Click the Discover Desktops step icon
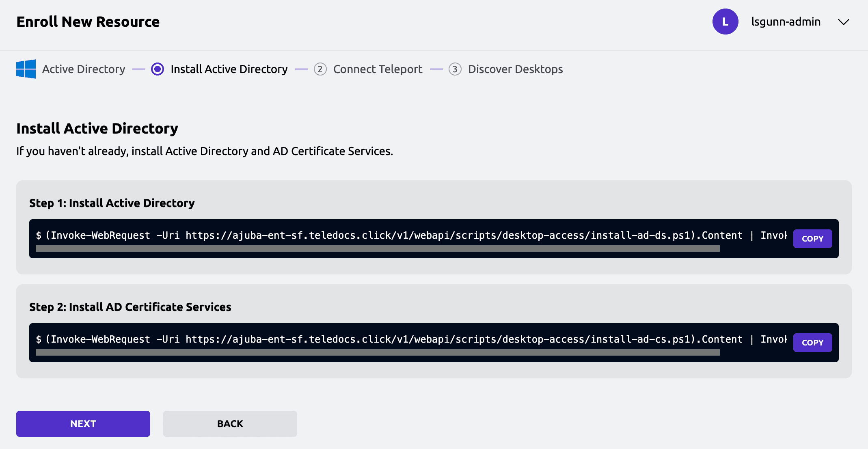The width and height of the screenshot is (868, 449). [455, 69]
